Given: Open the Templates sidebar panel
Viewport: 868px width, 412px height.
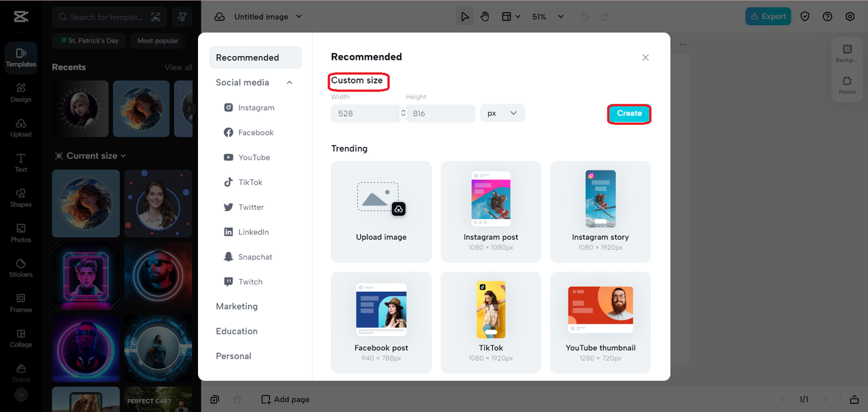Looking at the screenshot, I should tap(21, 57).
